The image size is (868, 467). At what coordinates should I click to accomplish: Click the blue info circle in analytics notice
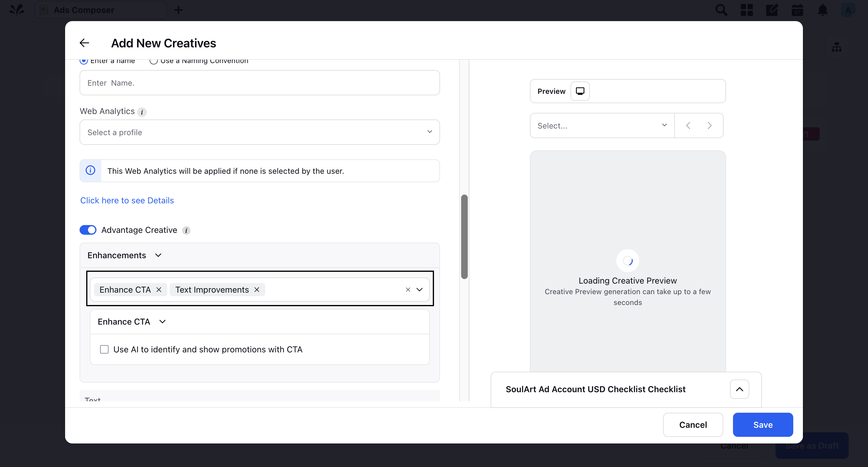[x=90, y=170]
